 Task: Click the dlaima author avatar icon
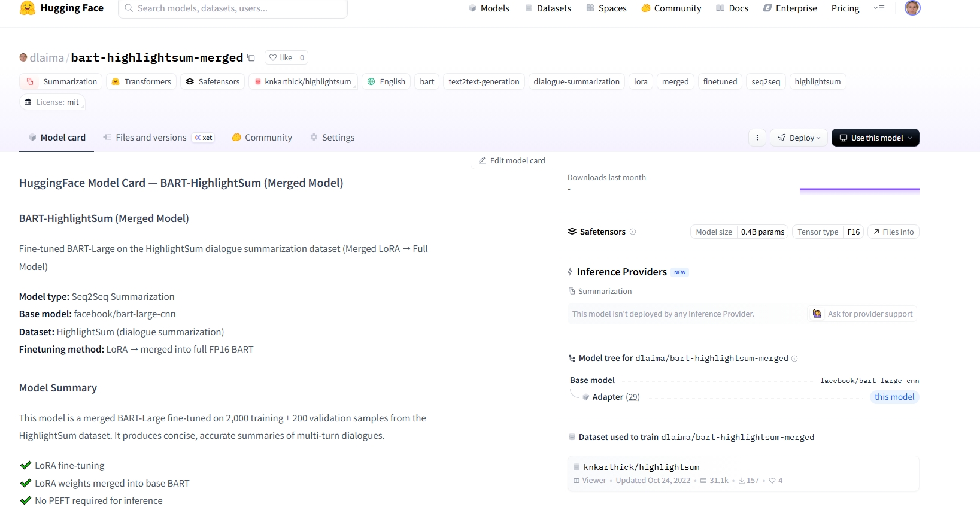point(23,57)
